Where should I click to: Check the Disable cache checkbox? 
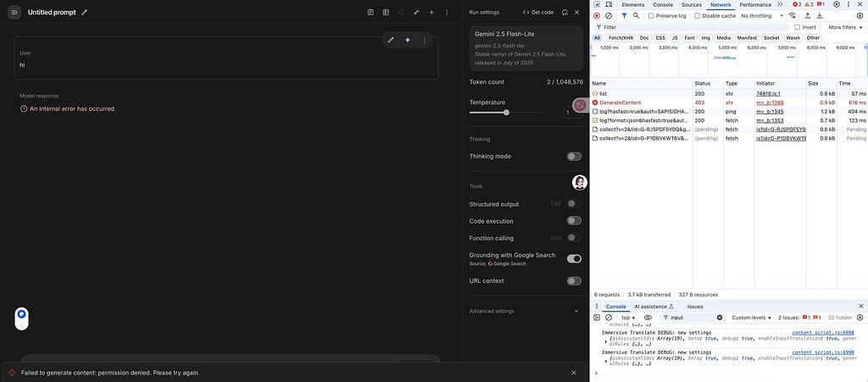pos(697,16)
